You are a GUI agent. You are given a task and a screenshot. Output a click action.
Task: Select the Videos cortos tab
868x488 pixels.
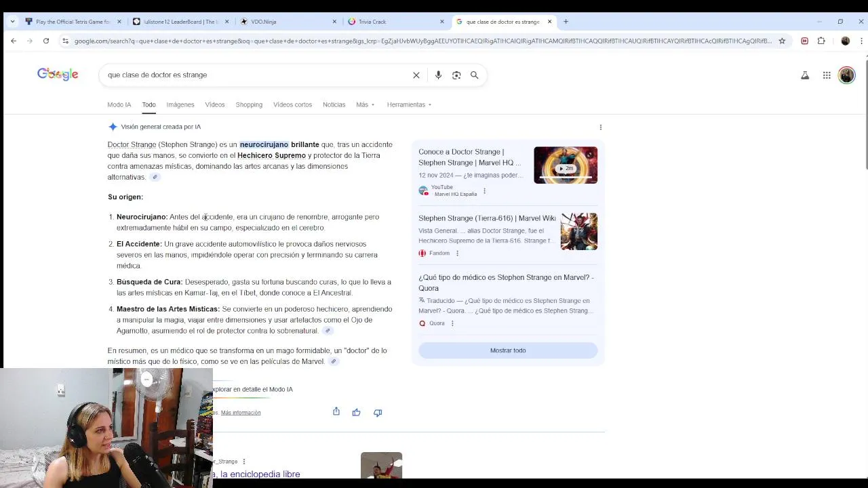(292, 104)
